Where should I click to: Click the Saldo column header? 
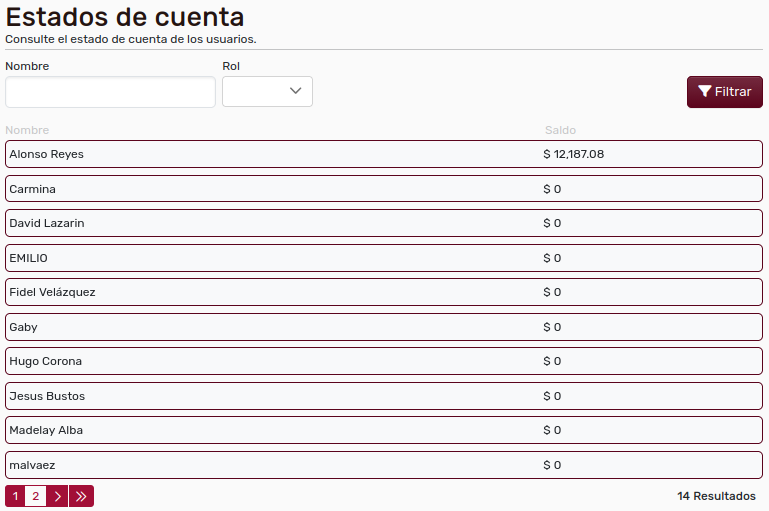pos(560,130)
